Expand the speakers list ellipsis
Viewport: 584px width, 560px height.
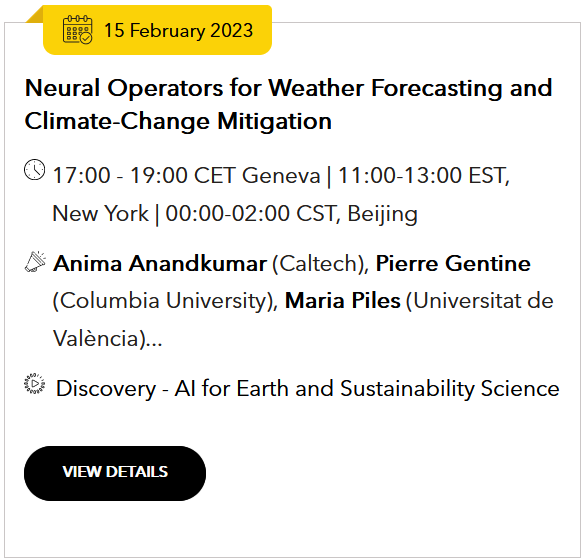point(154,340)
